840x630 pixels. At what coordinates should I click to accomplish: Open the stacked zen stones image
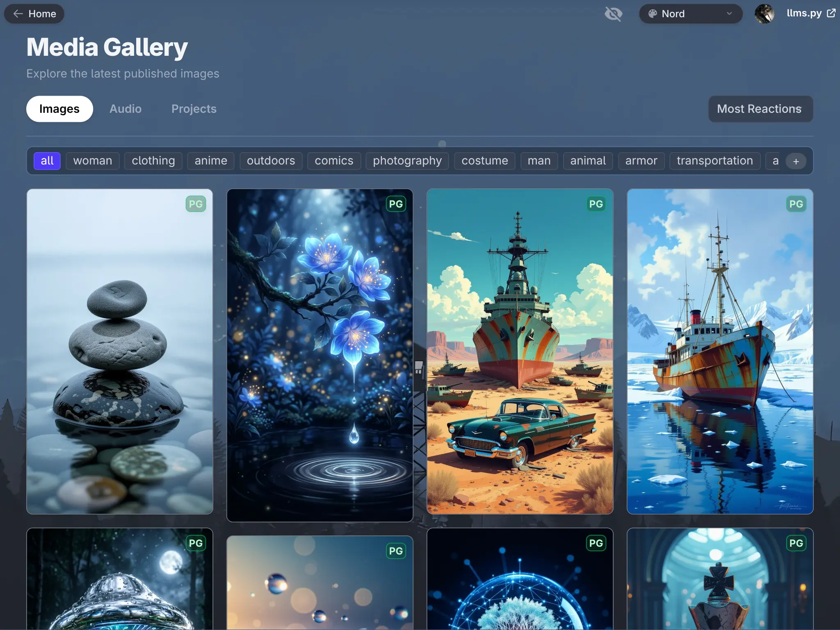120,352
